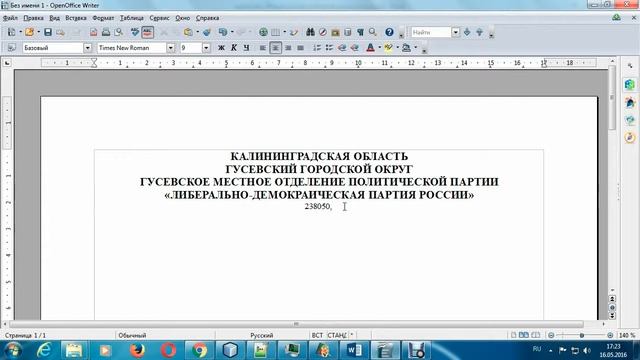This screenshot has width=640, height=360.
Task: Expand the font size 9 dropdown
Action: click(206, 48)
